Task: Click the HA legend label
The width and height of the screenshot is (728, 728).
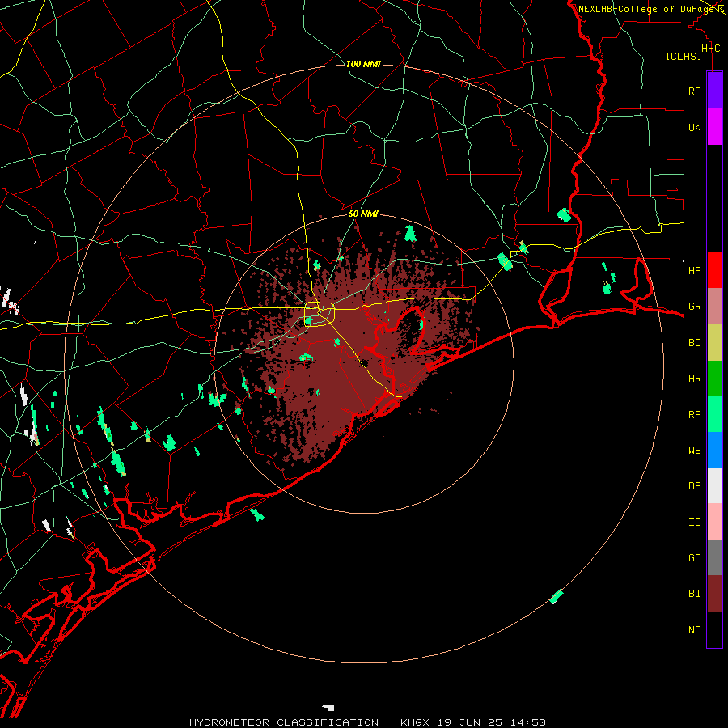Action: (694, 270)
